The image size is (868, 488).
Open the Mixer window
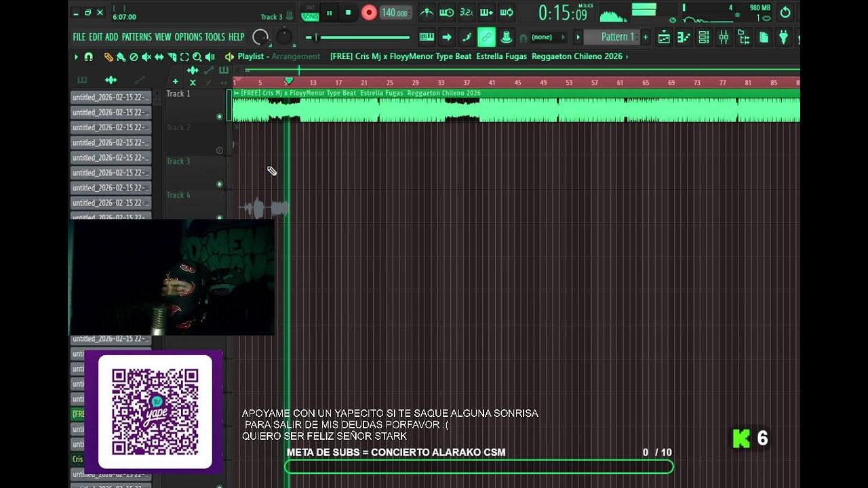[x=724, y=37]
